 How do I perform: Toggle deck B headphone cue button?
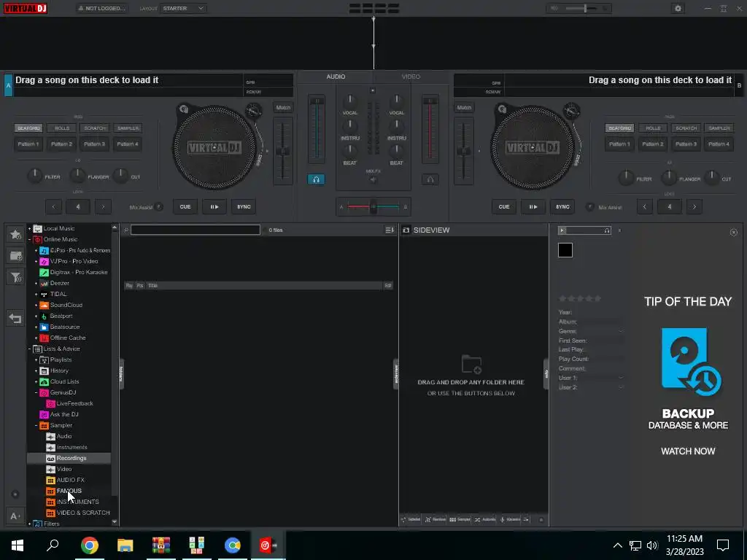click(430, 179)
